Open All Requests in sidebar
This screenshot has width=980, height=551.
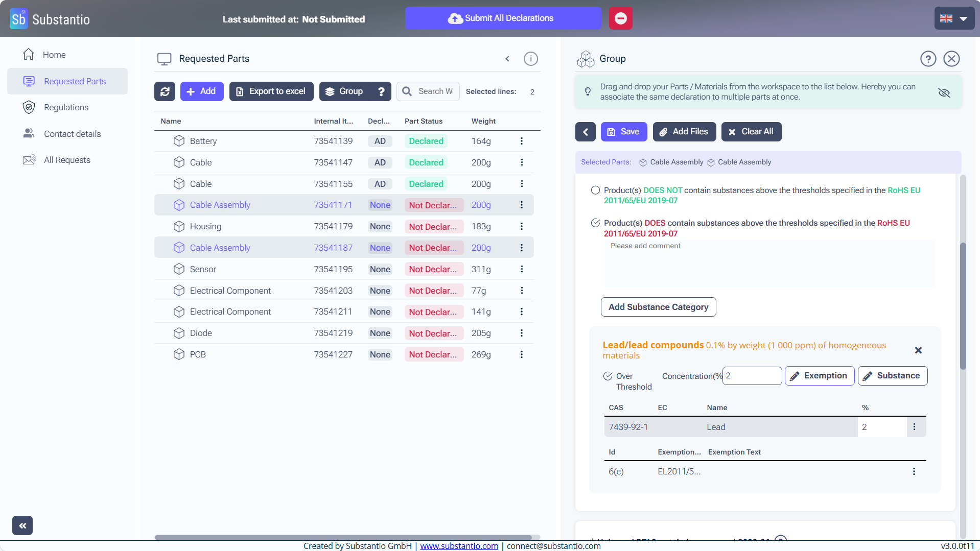[67, 160]
